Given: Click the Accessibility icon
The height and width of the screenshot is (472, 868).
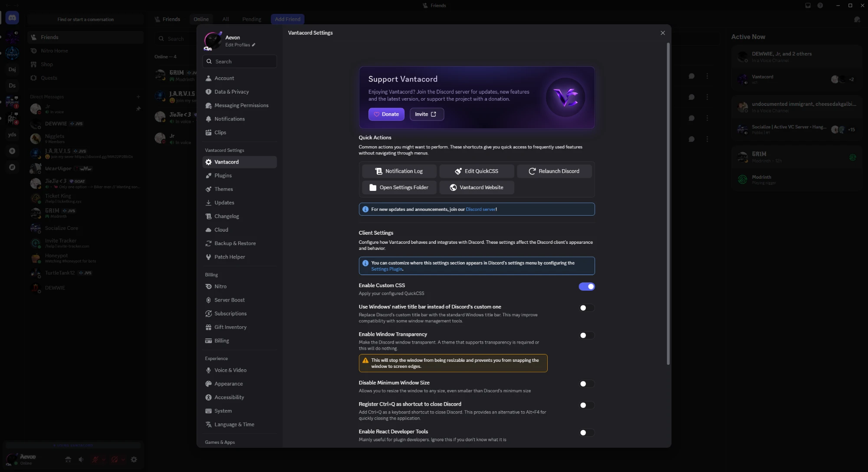Looking at the screenshot, I should coord(208,397).
